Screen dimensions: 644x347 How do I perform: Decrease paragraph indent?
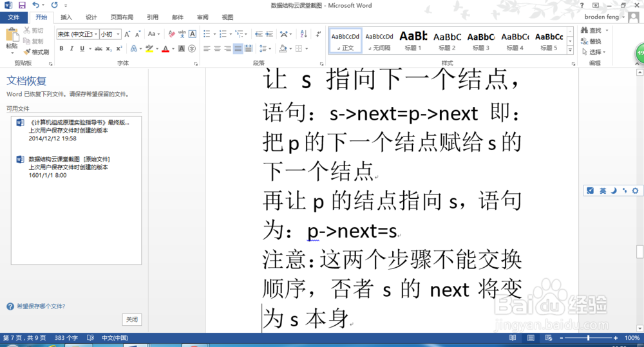[259, 34]
